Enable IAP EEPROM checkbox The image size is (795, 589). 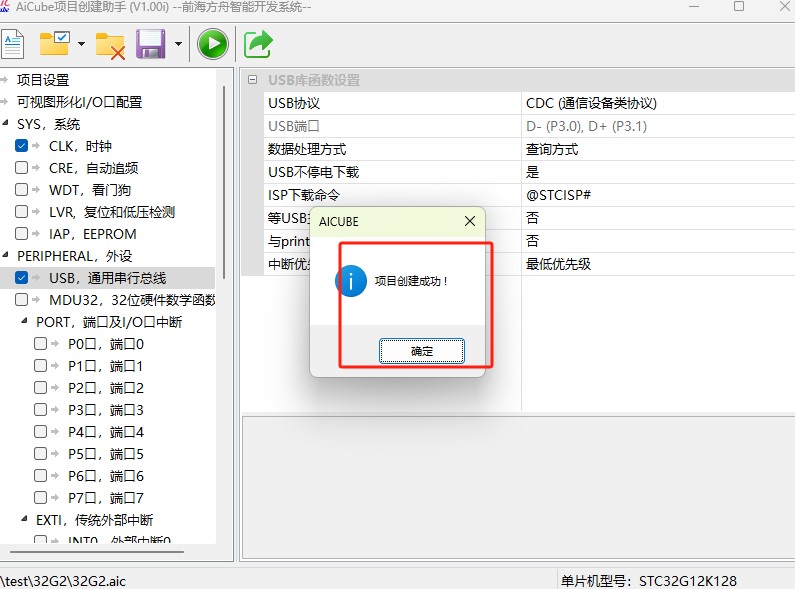tap(21, 234)
